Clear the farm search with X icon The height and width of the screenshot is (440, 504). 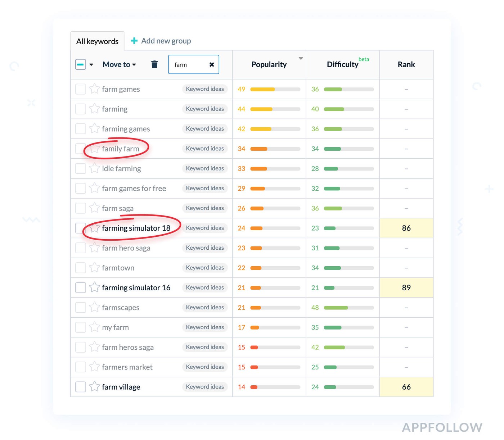coord(212,64)
